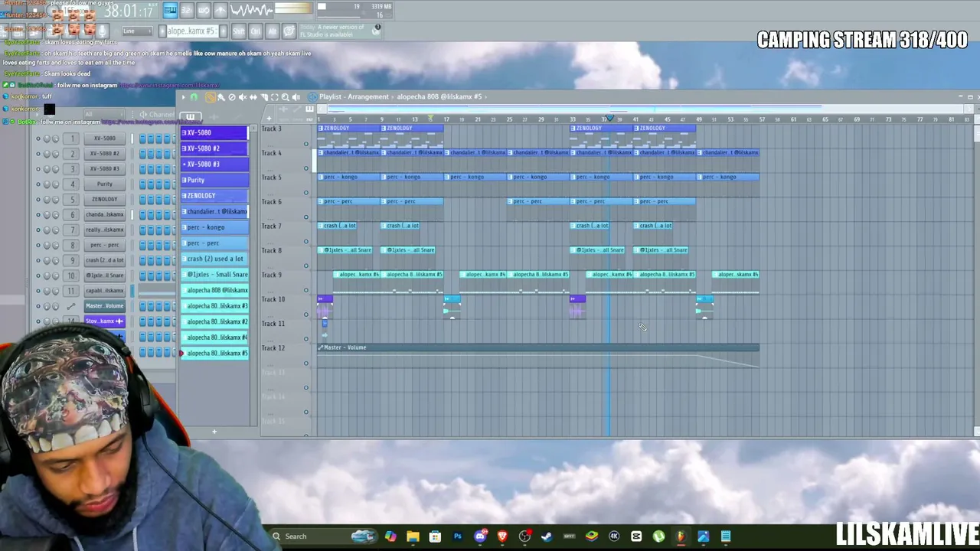The width and height of the screenshot is (980, 551).
Task: Mute the ZENOLOGY channel in Channel rack
Action: tap(38, 199)
